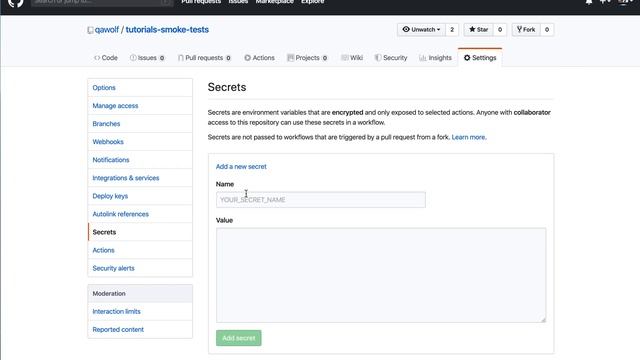Viewport: 640px width, 360px height.
Task: Open the user avatar menu
Action: (625, 2)
